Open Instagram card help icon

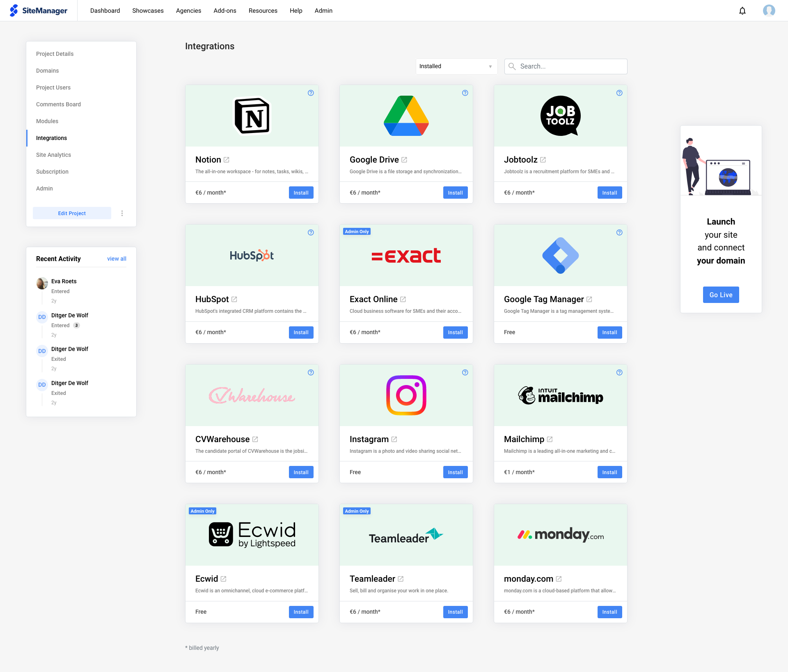pyautogui.click(x=465, y=372)
